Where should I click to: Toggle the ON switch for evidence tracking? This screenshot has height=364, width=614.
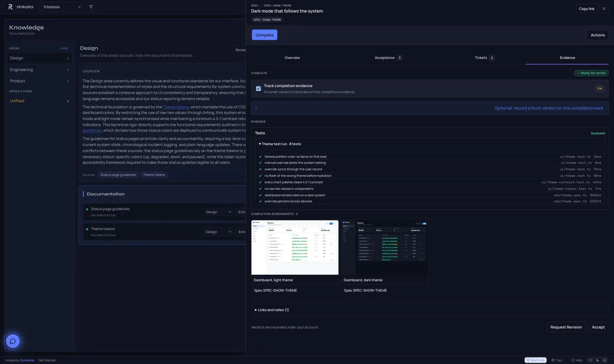pyautogui.click(x=599, y=88)
